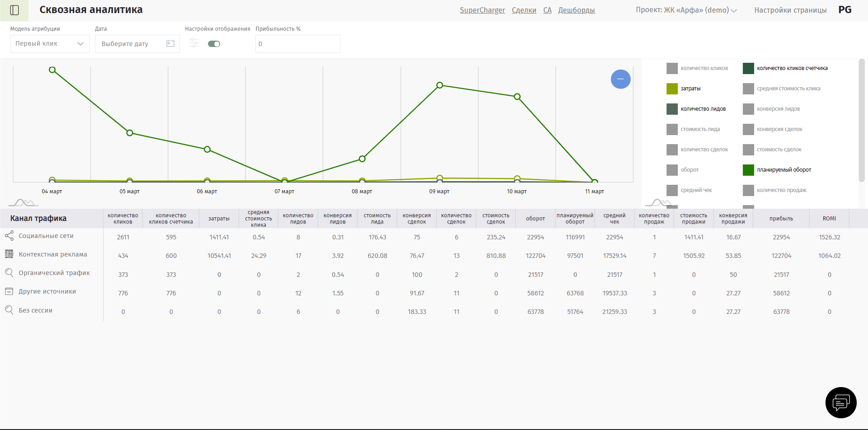
Task: Open display settings sliders icon
Action: pyautogui.click(x=194, y=43)
